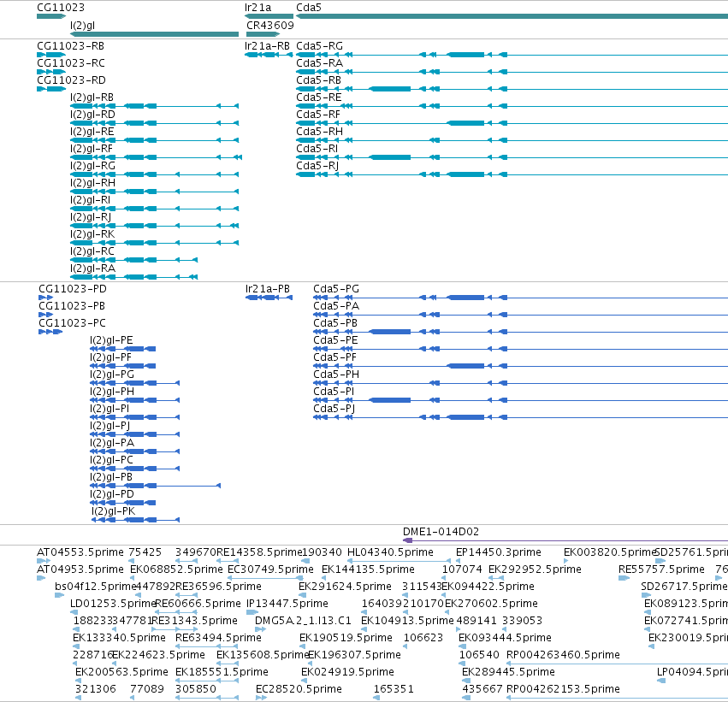Select the CG11023-PB protein label

coord(72,306)
